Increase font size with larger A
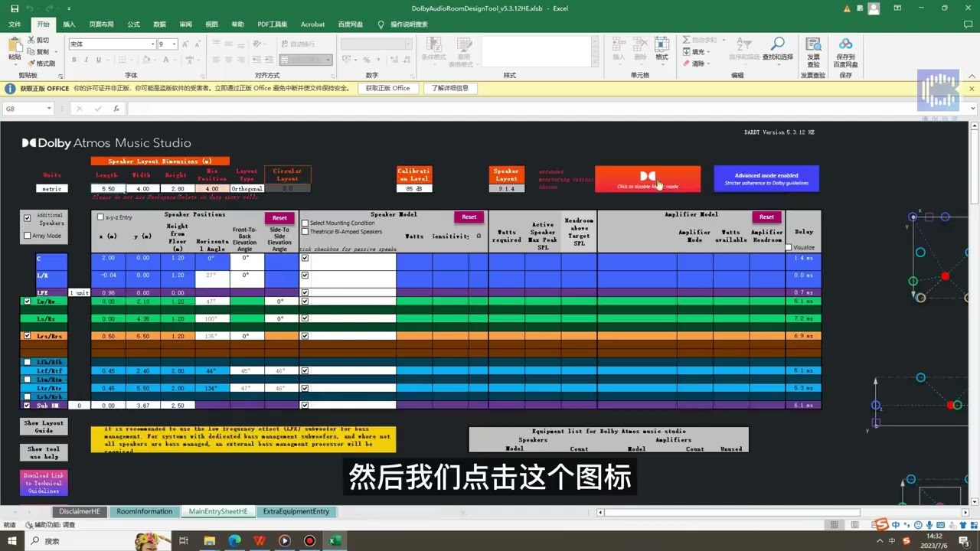Screen dimensions: 980x551 pos(185,44)
